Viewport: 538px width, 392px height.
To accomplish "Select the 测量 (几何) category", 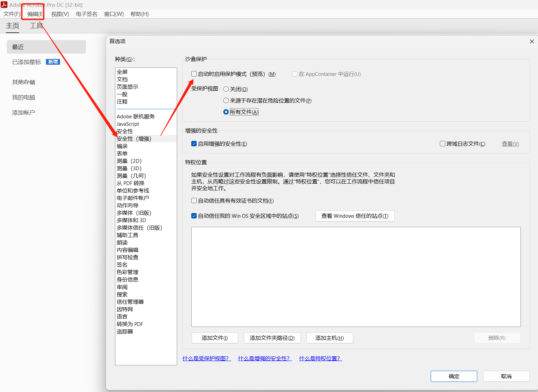I will coord(131,176).
